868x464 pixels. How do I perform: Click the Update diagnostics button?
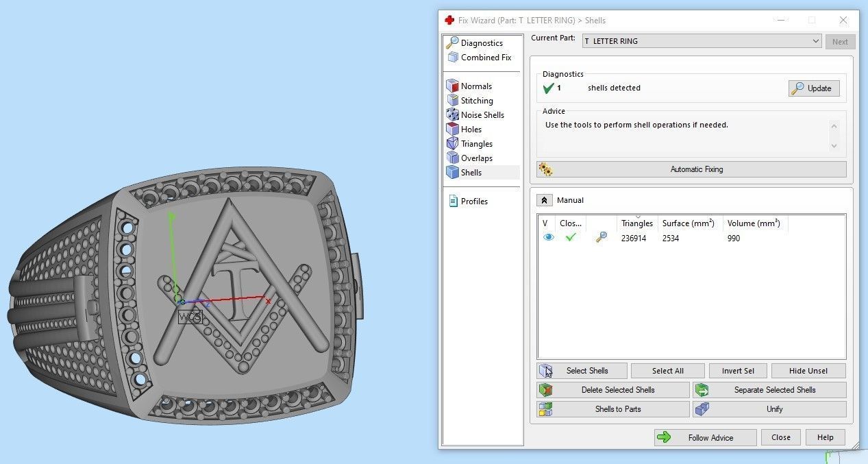click(814, 88)
